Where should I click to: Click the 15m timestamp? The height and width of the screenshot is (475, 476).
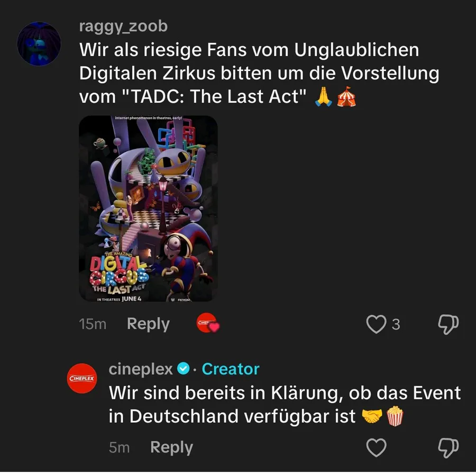click(93, 324)
